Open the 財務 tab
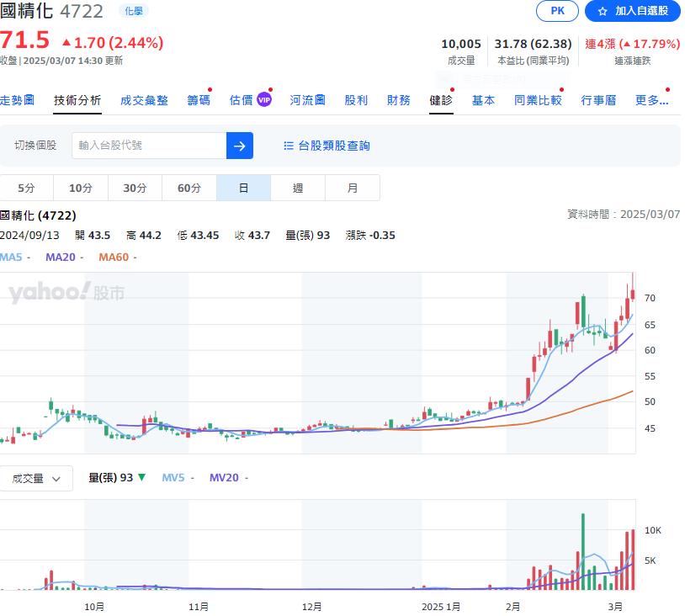 398,100
